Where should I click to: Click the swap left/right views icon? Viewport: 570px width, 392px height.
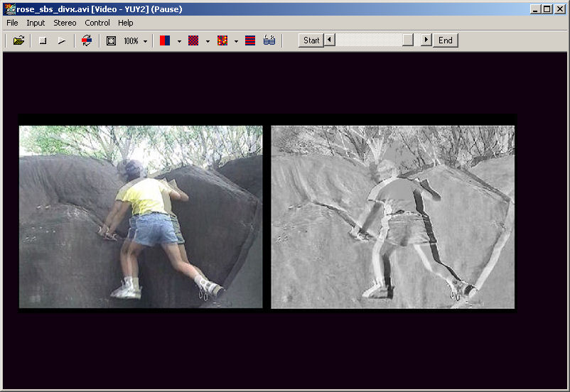87,40
